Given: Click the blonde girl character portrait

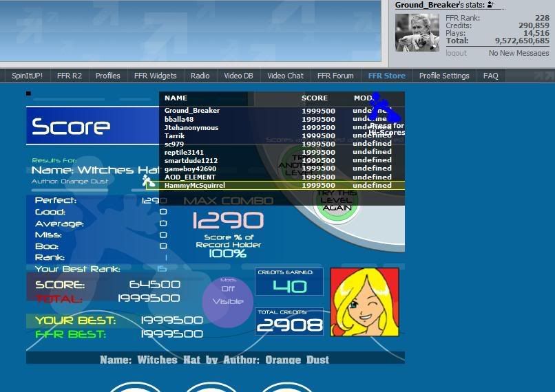Looking at the screenshot, I should click(364, 301).
